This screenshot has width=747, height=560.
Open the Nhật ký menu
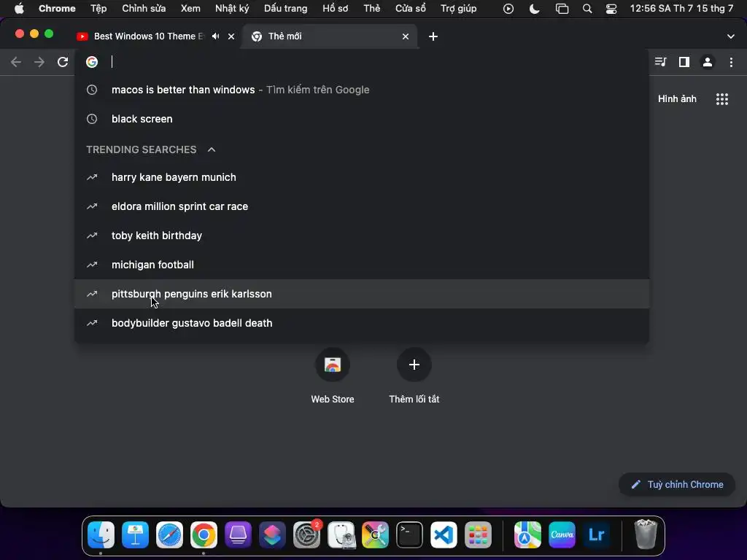[232, 9]
